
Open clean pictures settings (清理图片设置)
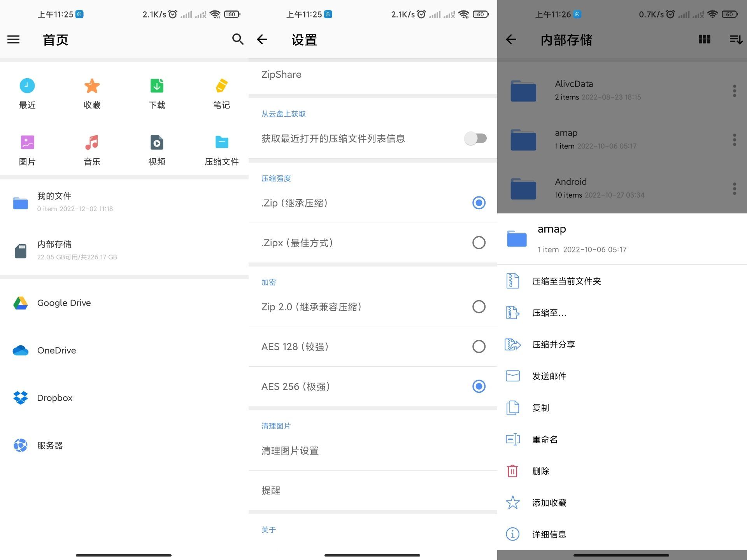coord(373,451)
